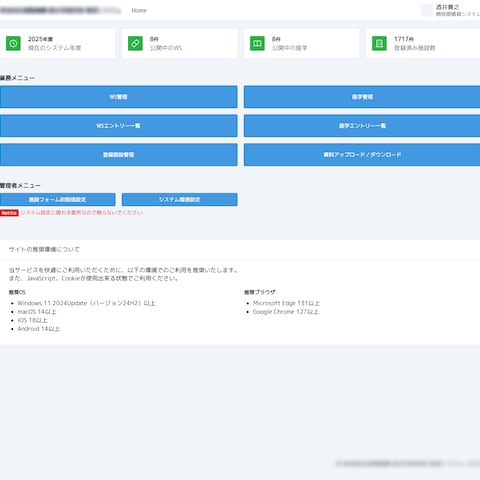Image resolution: width=480 pixels, height=480 pixels.
Task: Open the WSエントリー一覧 button
Action: [x=119, y=126]
